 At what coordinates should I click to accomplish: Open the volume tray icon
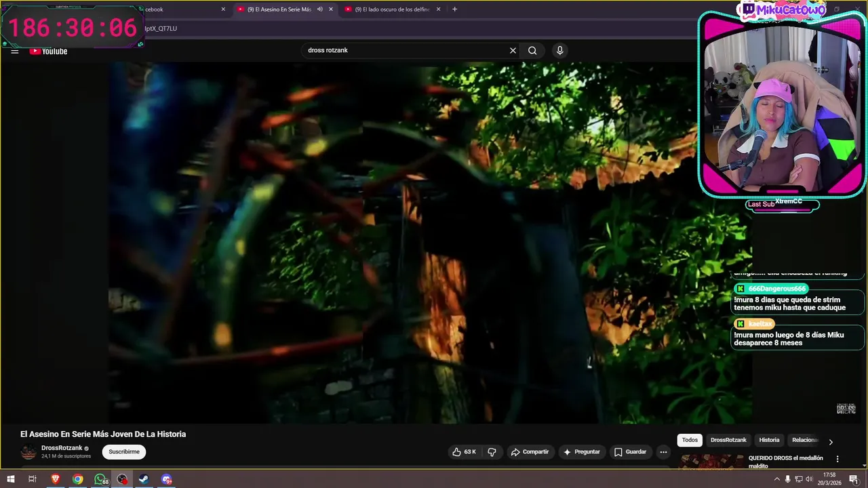[x=809, y=479]
